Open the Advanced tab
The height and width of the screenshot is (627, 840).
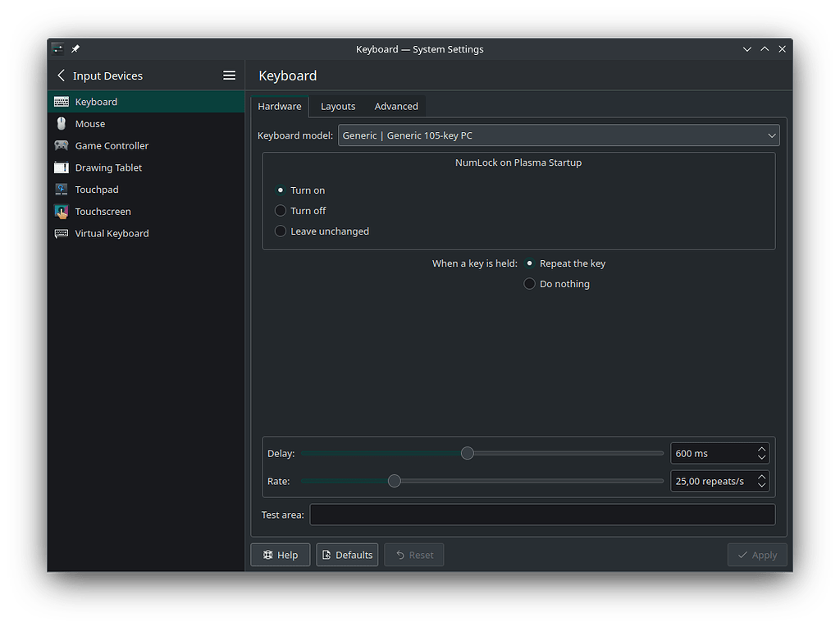(396, 106)
